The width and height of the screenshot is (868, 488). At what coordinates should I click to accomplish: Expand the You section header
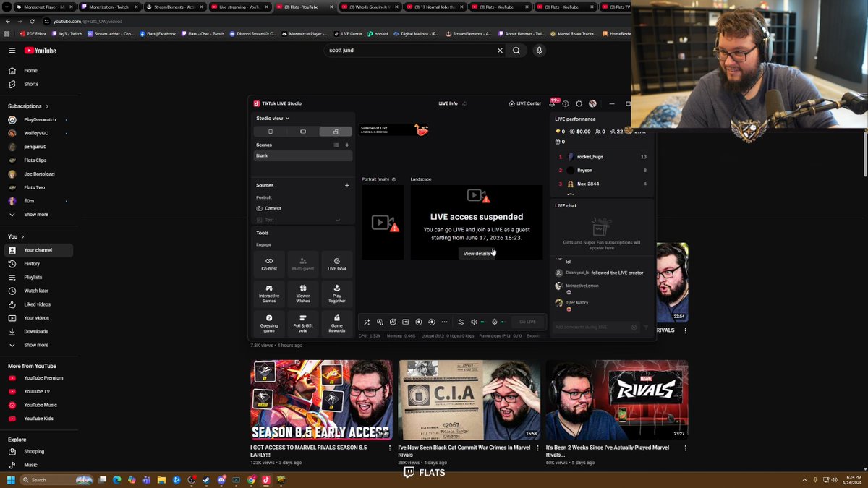[16, 236]
